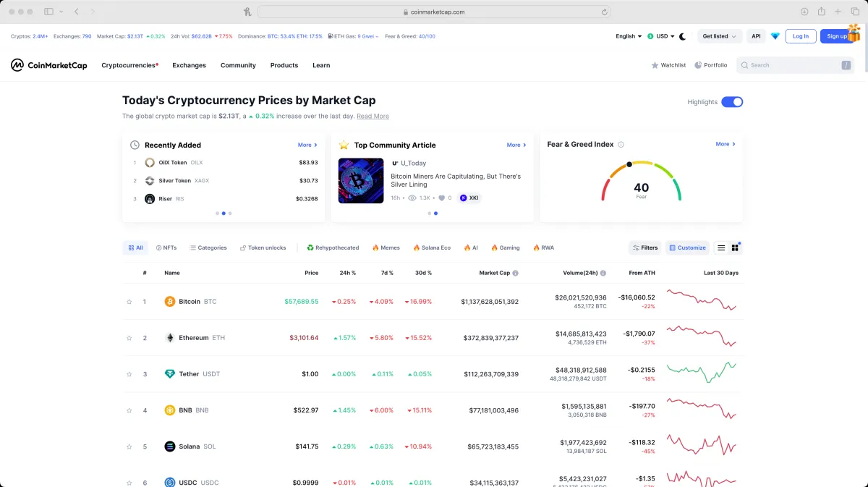The width and height of the screenshot is (868, 487).
Task: Click the BNB coin icon
Action: pyautogui.click(x=170, y=410)
